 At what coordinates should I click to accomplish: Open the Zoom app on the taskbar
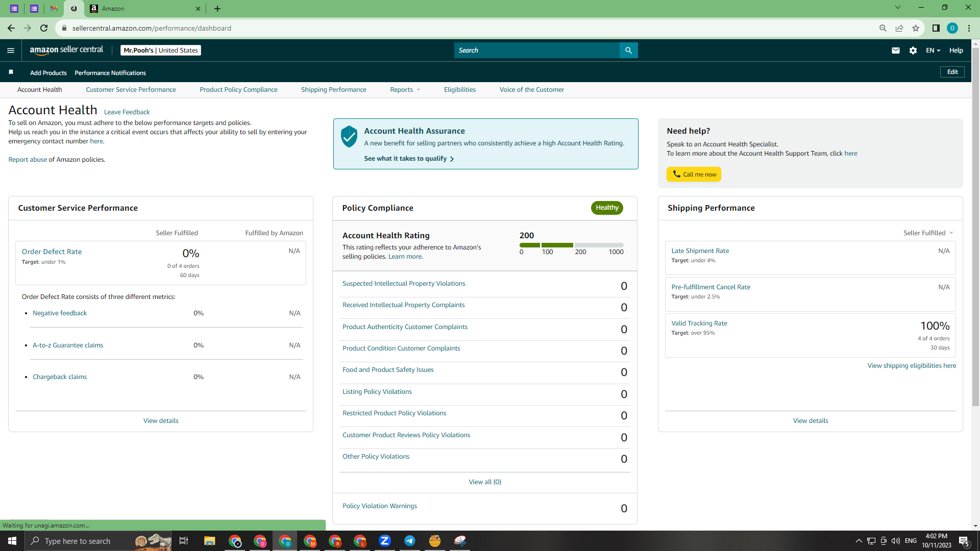pos(385,541)
